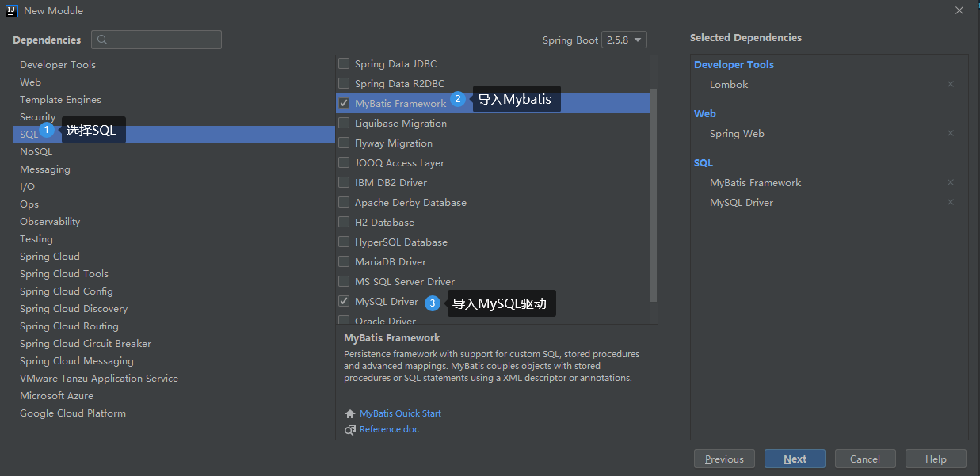Click the Help button

(x=936, y=459)
